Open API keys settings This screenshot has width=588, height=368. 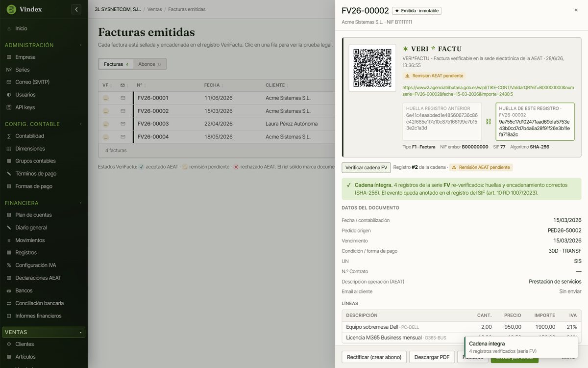[x=25, y=107]
